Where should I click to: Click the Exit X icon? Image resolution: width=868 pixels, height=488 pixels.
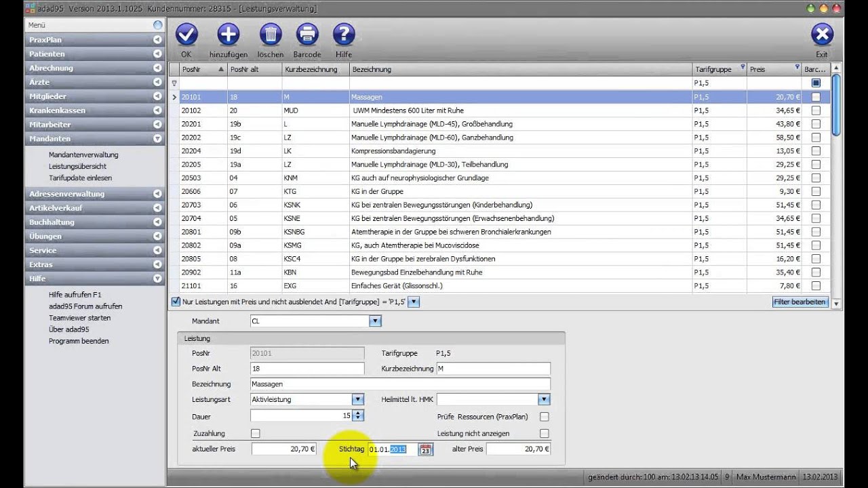click(822, 34)
